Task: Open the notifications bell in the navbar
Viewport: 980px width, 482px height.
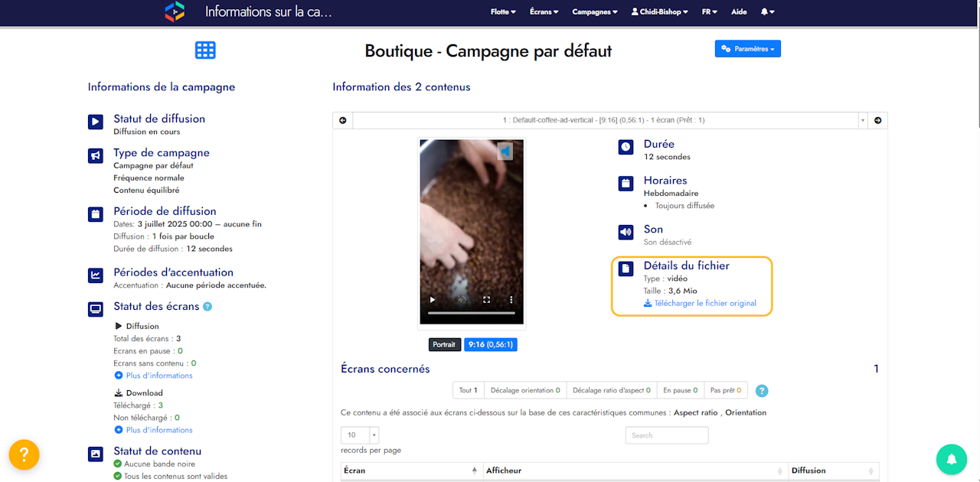Action: pos(767,12)
